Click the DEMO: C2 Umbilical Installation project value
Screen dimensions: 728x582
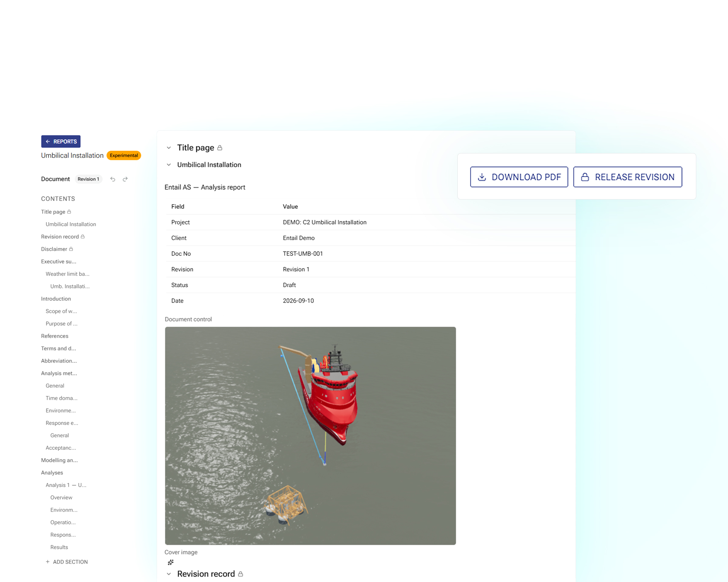tap(325, 222)
